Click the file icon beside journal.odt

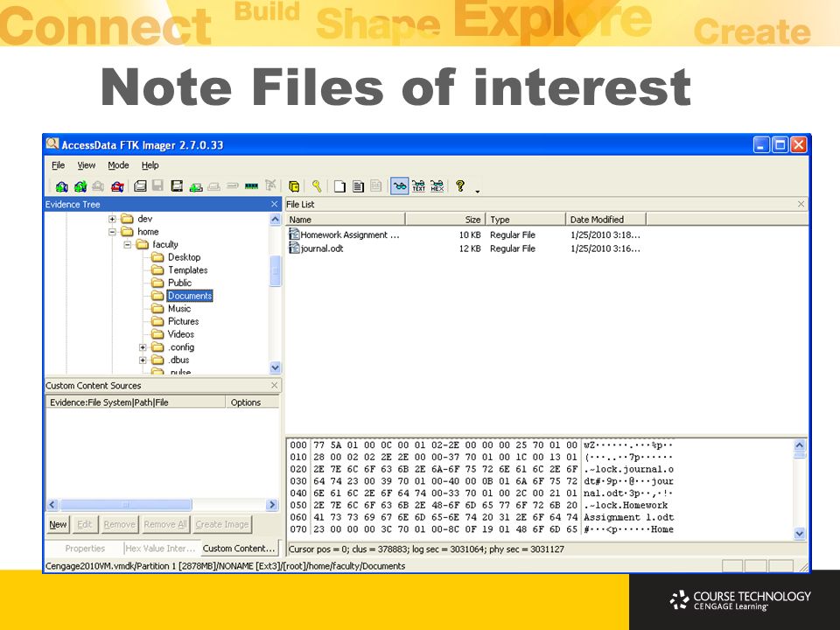294,248
